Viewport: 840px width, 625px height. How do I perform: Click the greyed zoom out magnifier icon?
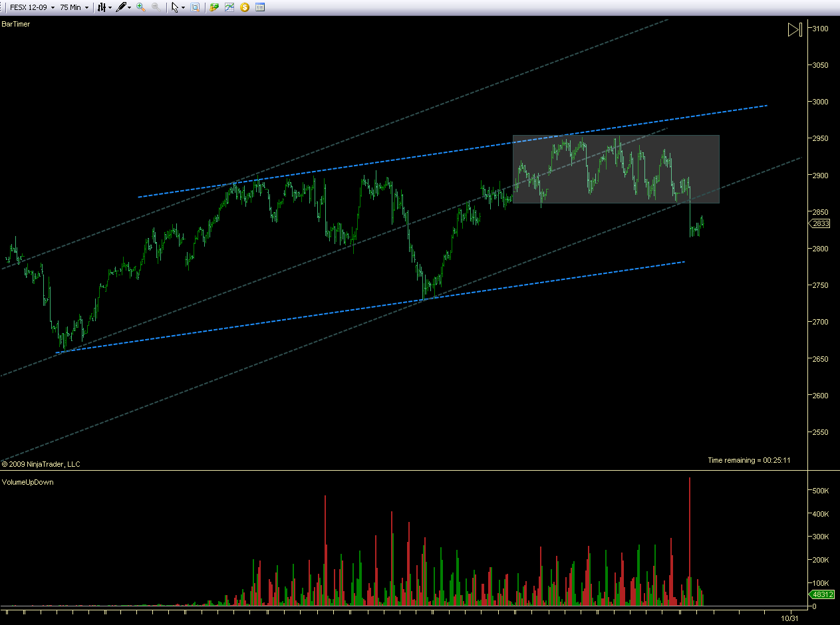point(156,7)
